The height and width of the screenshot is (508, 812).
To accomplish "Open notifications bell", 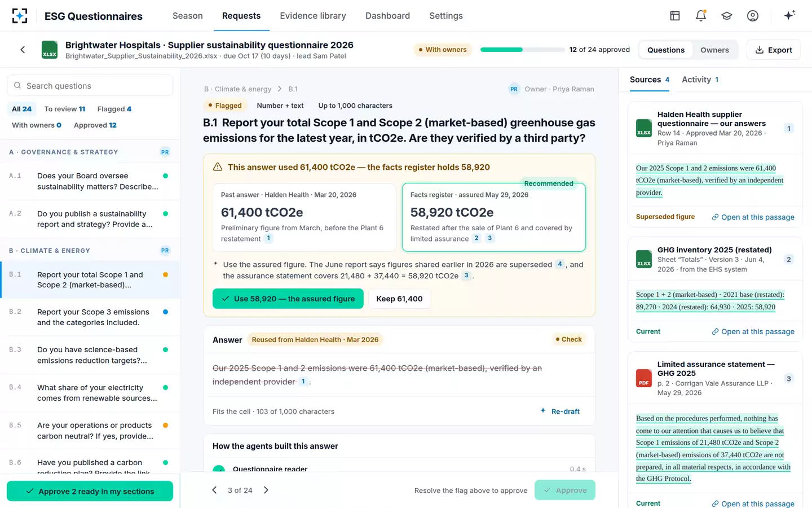I will [701, 16].
